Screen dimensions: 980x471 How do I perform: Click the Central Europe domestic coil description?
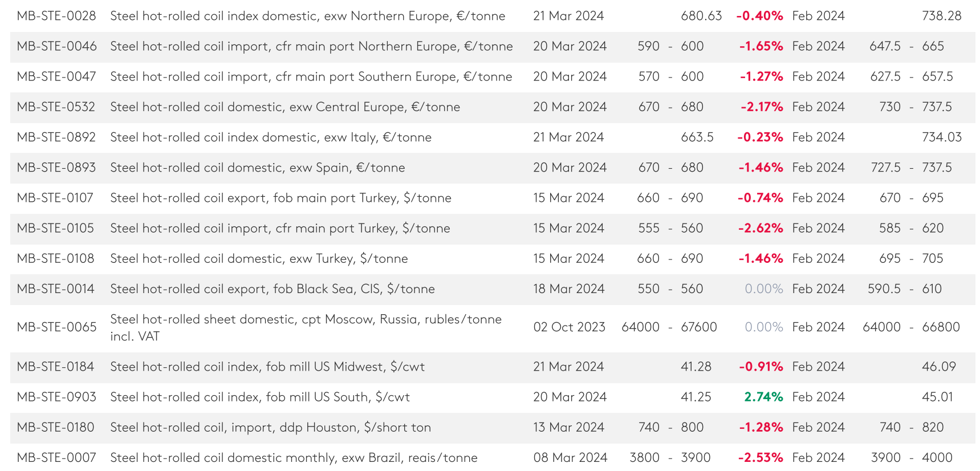[x=285, y=107]
